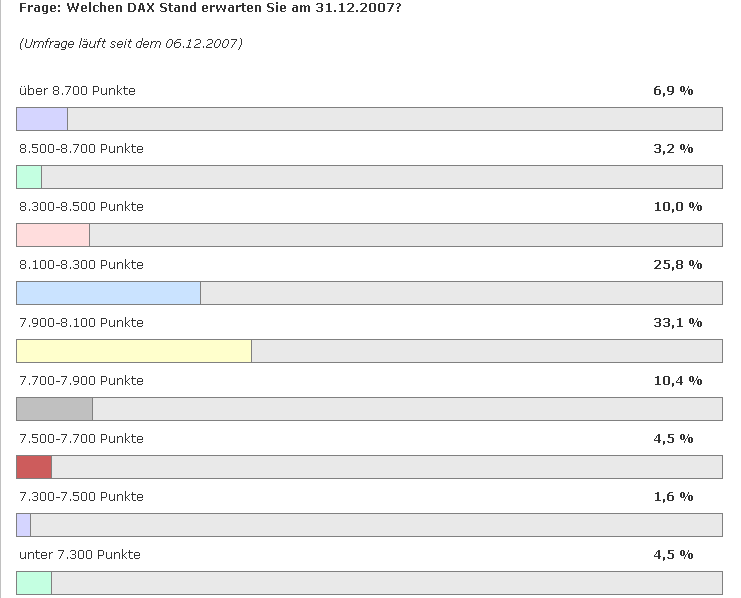The image size is (741, 598).
Task: Click the 33,1 % result value
Action: [677, 323]
